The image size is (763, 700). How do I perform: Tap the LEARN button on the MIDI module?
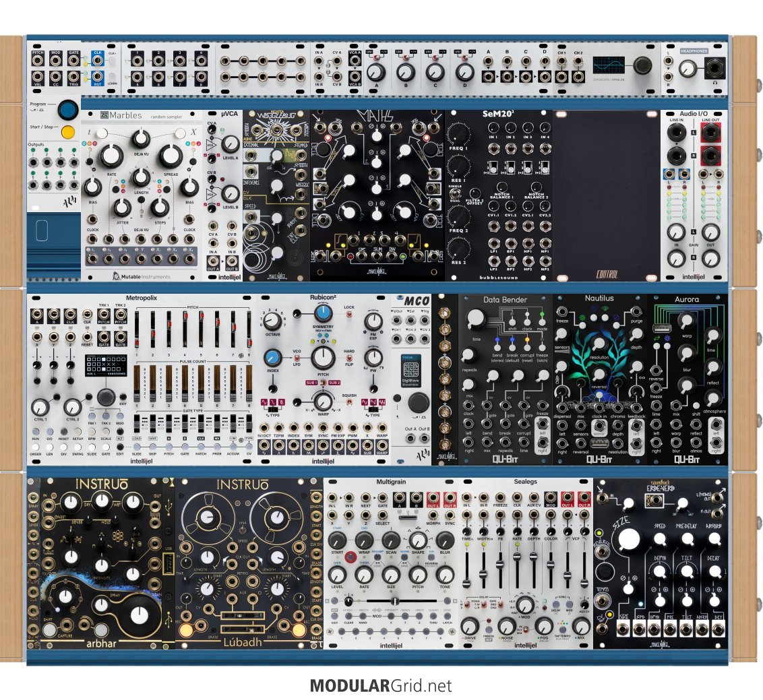112,76
